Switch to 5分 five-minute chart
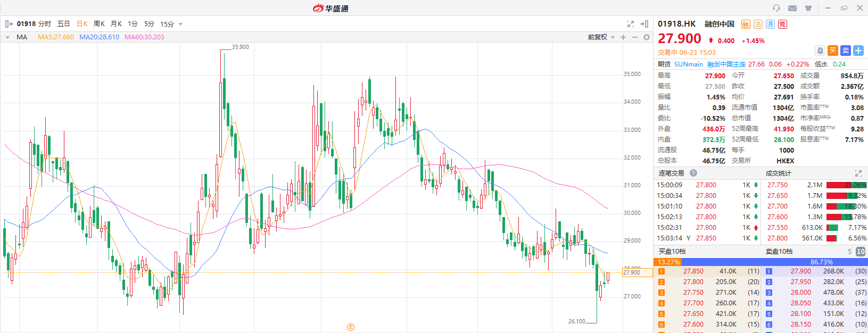Screen dimensions: 868x333 pos(149,24)
